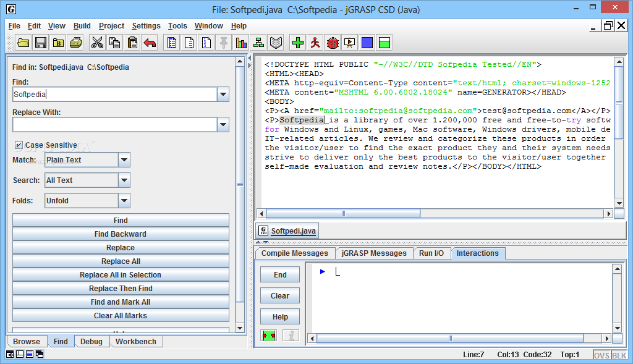The height and width of the screenshot is (364, 633).
Task: Open the File menu
Action: click(14, 26)
